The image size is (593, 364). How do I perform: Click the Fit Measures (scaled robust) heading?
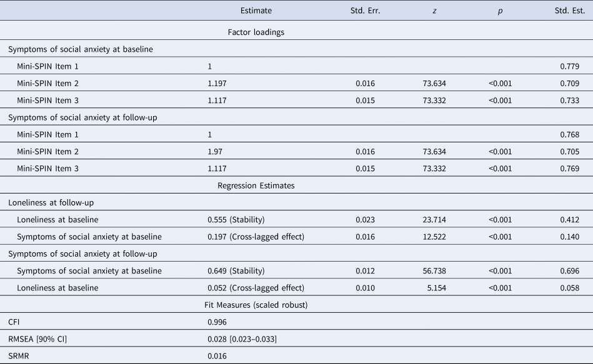click(x=256, y=305)
